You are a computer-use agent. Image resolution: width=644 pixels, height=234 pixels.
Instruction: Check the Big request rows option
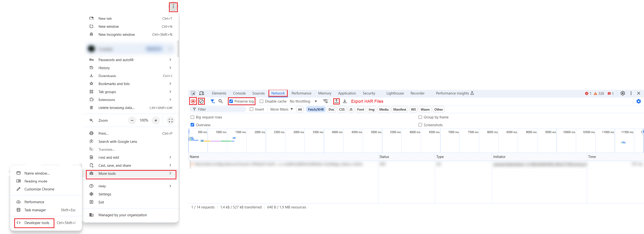pos(192,117)
